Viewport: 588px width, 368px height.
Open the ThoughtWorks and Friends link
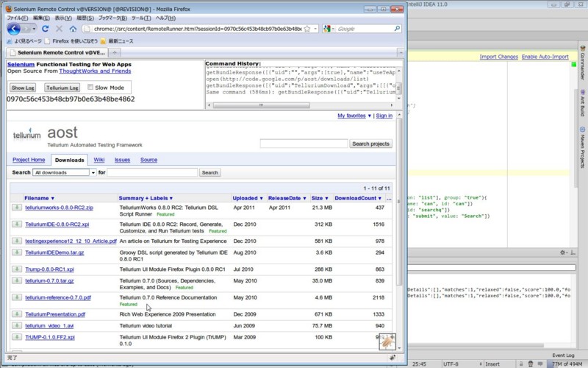click(96, 71)
